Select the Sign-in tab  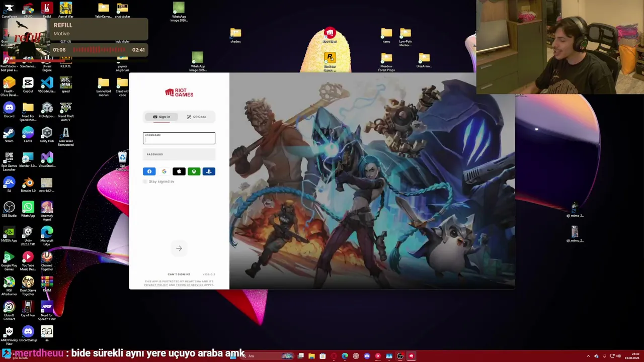click(162, 117)
